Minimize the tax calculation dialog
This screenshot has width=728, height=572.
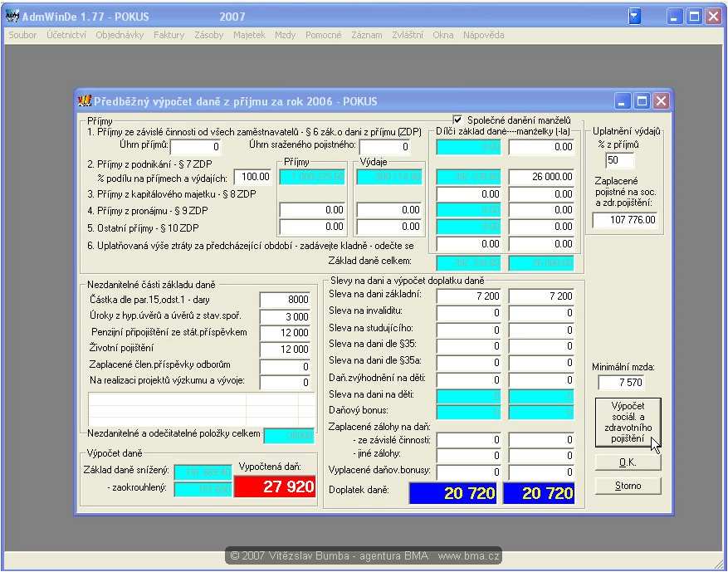(622, 100)
